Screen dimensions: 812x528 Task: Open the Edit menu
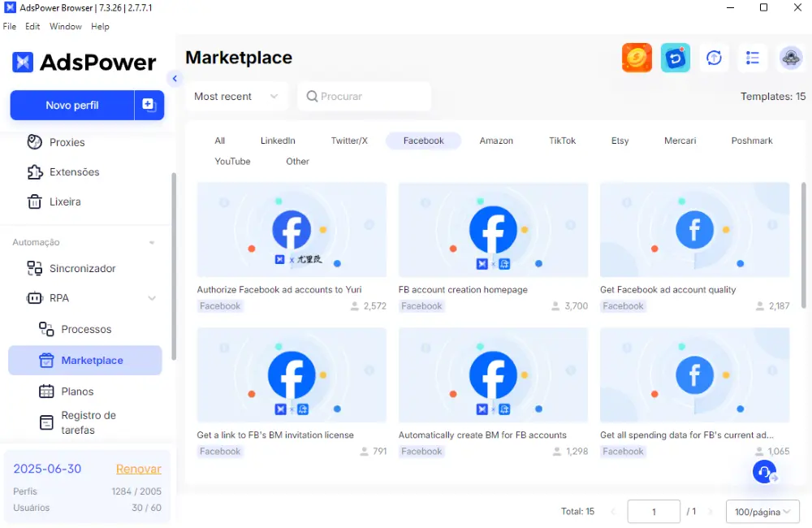click(32, 27)
